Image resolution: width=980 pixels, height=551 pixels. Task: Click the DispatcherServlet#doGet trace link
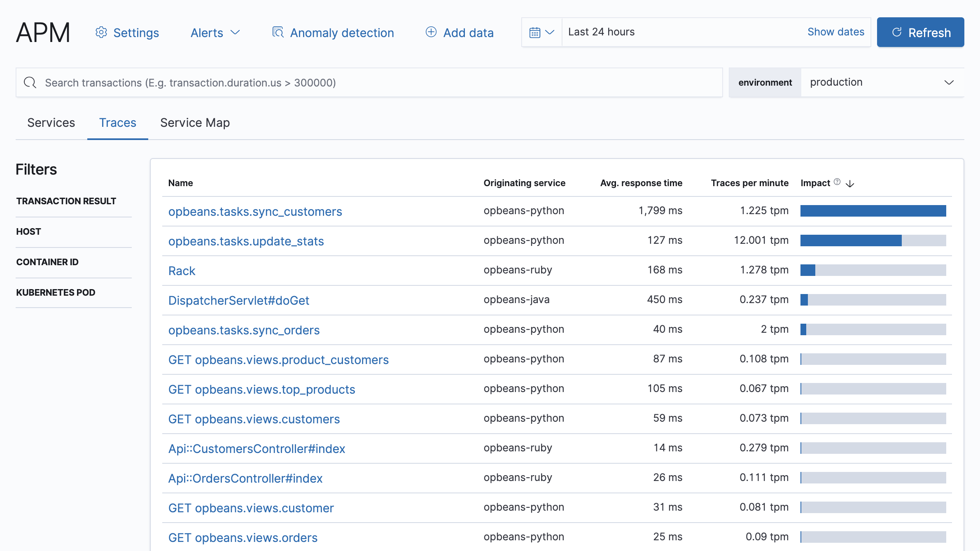(239, 300)
